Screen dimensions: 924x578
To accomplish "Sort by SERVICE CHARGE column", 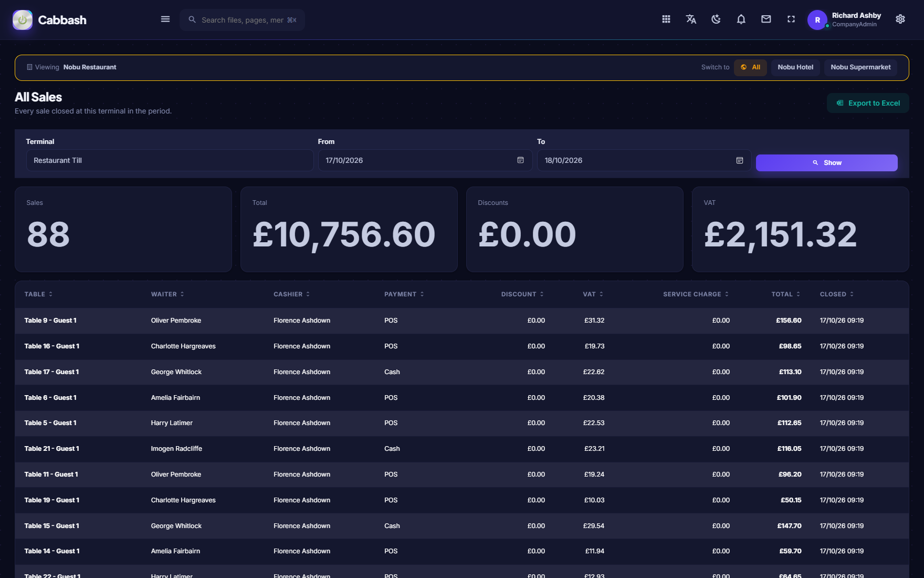I will pos(696,294).
